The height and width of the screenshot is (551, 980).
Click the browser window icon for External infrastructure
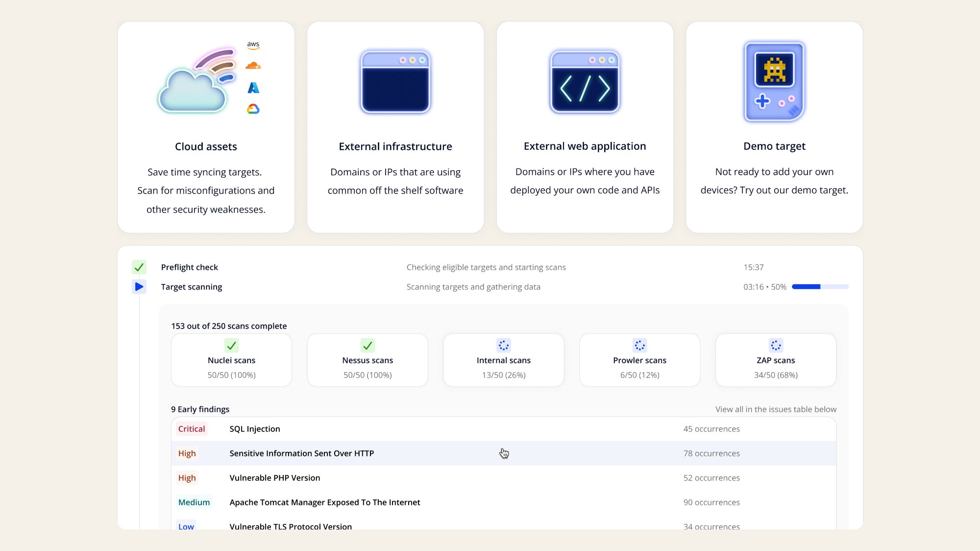(395, 81)
